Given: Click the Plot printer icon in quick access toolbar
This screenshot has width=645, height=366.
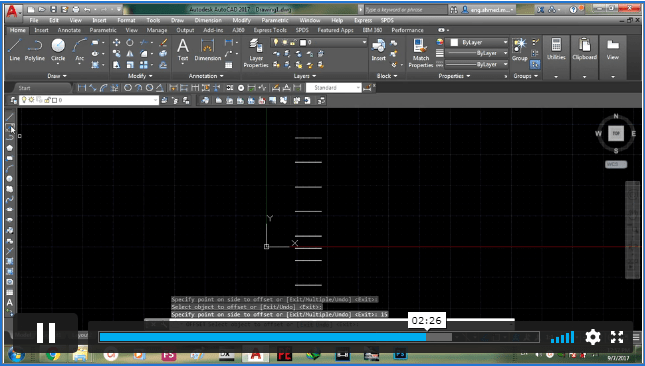Looking at the screenshot, I should coord(76,9).
